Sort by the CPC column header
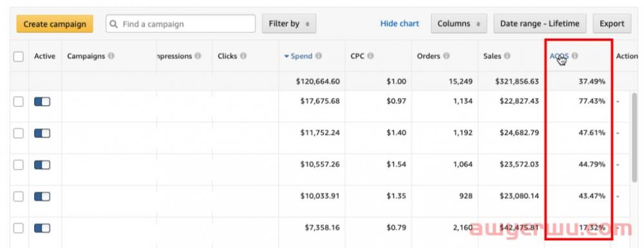Screen dimensions: 644x248 [357, 56]
